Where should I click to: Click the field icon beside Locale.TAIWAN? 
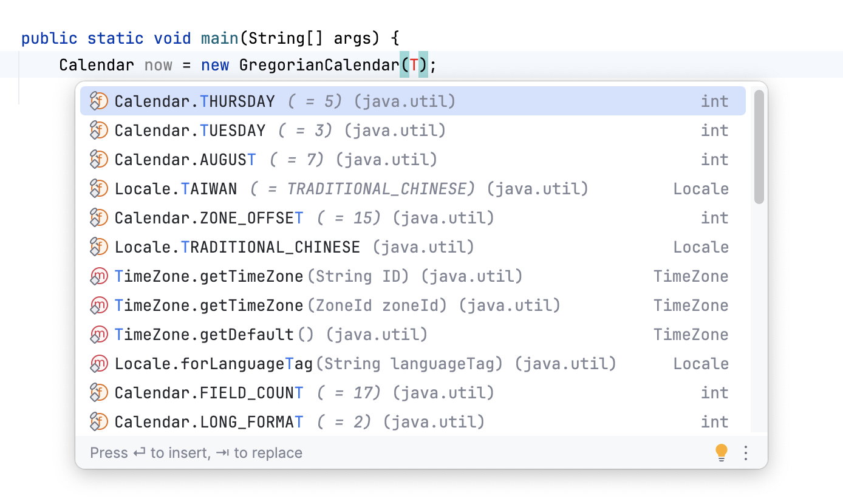pyautogui.click(x=98, y=188)
